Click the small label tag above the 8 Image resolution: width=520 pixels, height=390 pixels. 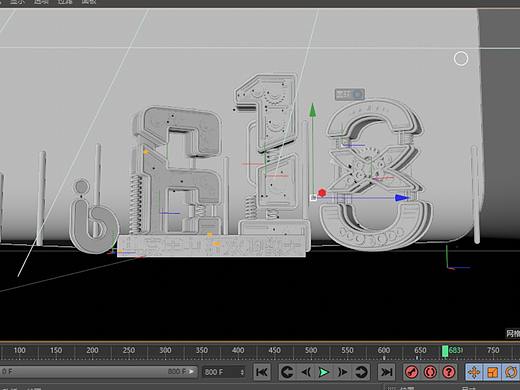(350, 94)
